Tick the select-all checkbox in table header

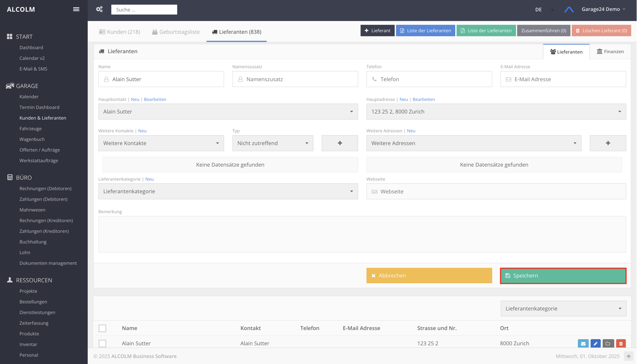click(103, 328)
